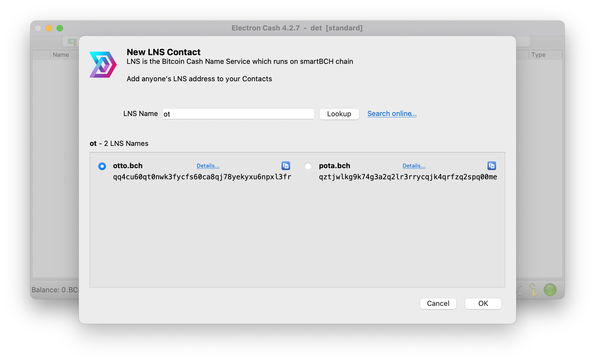
Task: Click the LNS logo in the dialog
Action: (x=103, y=65)
